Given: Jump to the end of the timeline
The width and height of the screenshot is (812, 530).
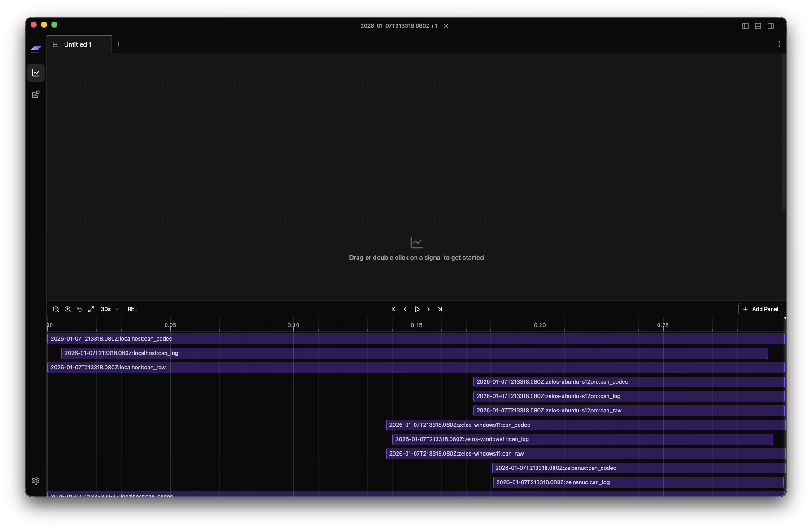Looking at the screenshot, I should pos(440,309).
